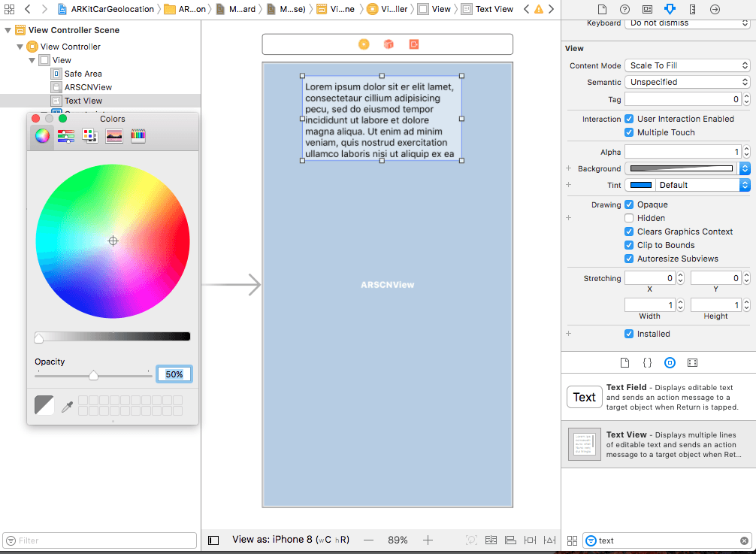
Task: Show the Object library icon
Action: tap(670, 362)
